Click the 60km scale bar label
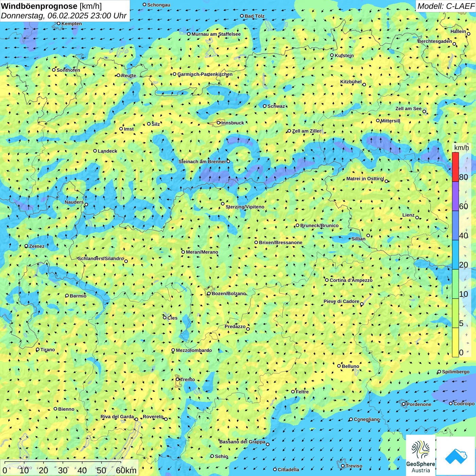The image size is (476, 476). 126,470
